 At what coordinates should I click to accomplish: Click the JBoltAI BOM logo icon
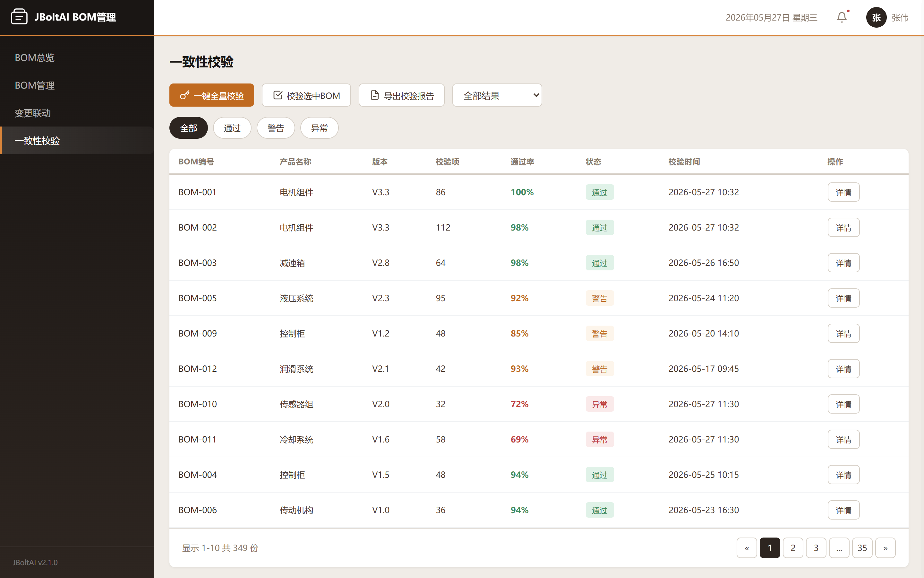click(19, 17)
